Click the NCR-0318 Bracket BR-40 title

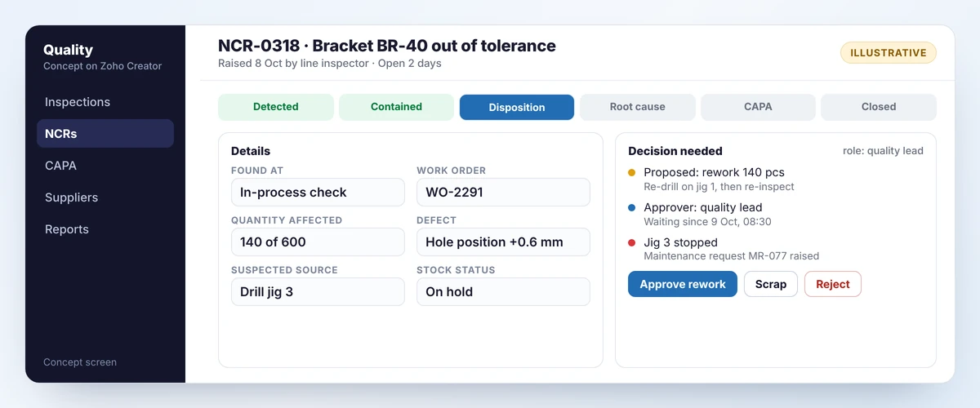pos(387,47)
